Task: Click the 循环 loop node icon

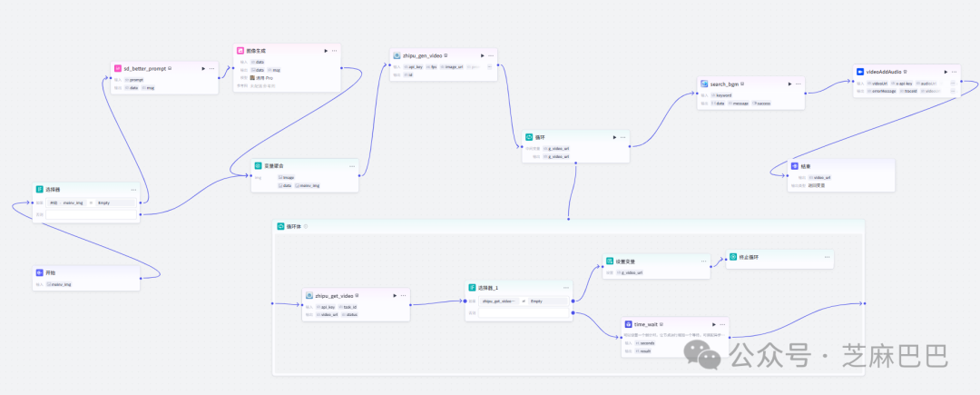Action: (529, 137)
